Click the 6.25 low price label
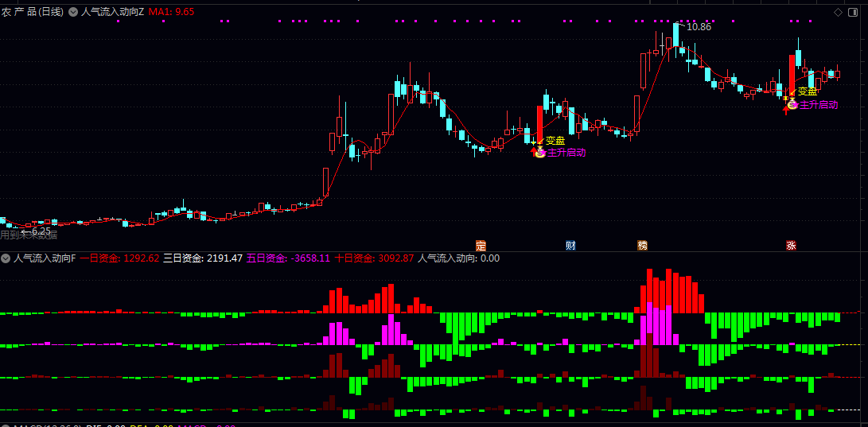The width and height of the screenshot is (868, 427). 41,231
